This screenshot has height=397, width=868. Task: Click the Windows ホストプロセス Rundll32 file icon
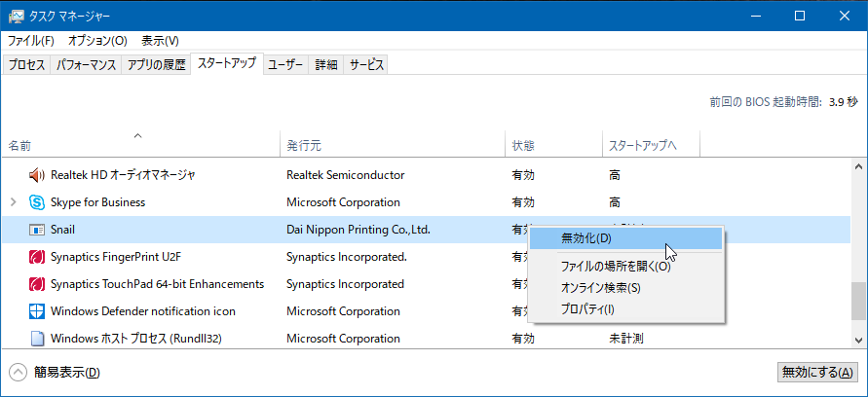click(37, 339)
